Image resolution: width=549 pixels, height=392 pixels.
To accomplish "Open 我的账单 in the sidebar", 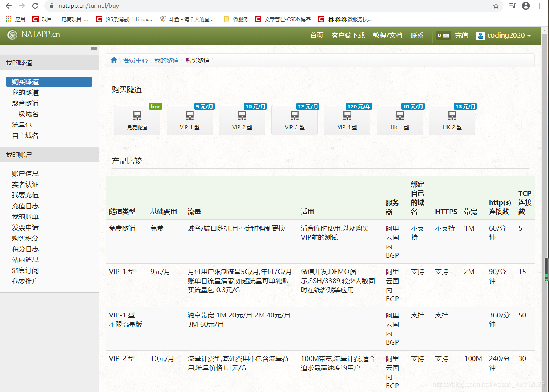I will 25,216.
